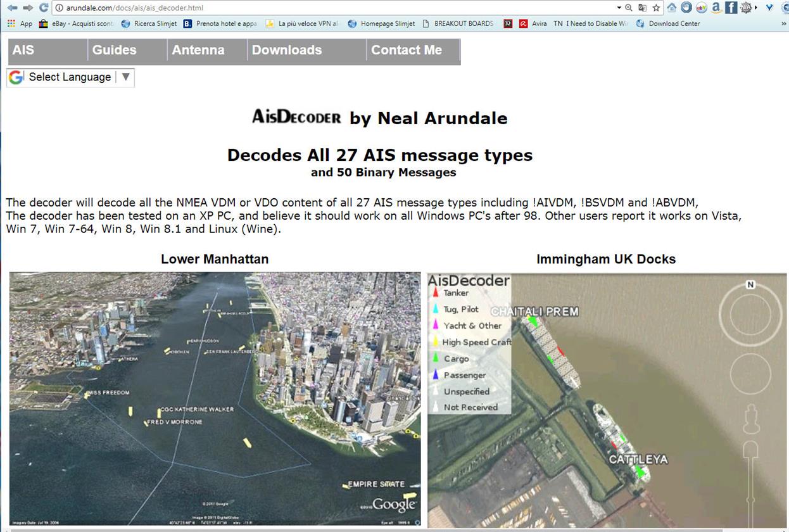Click the 'Immingham UK Docks' heading text
Screen dimensions: 789x532
click(606, 259)
